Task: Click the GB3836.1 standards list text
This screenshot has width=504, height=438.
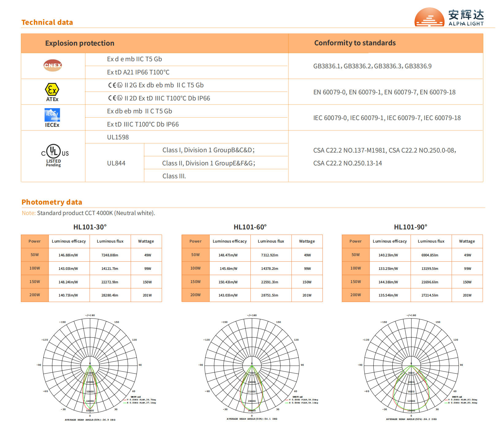Action: point(372,66)
